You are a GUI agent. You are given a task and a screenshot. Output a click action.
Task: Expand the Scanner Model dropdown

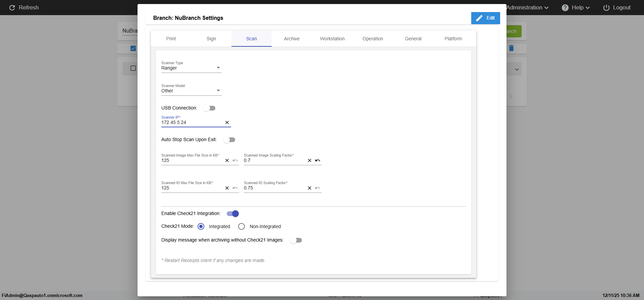coord(191,91)
